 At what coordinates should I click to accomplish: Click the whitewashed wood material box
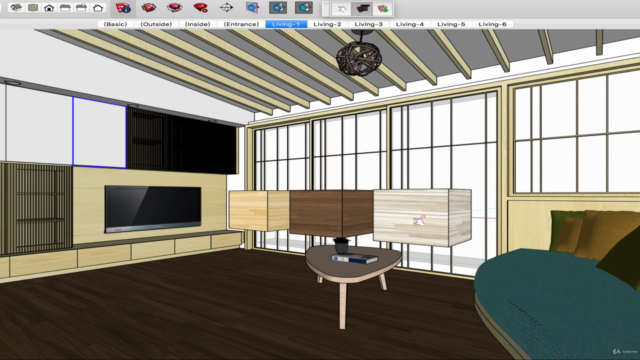coord(422,217)
